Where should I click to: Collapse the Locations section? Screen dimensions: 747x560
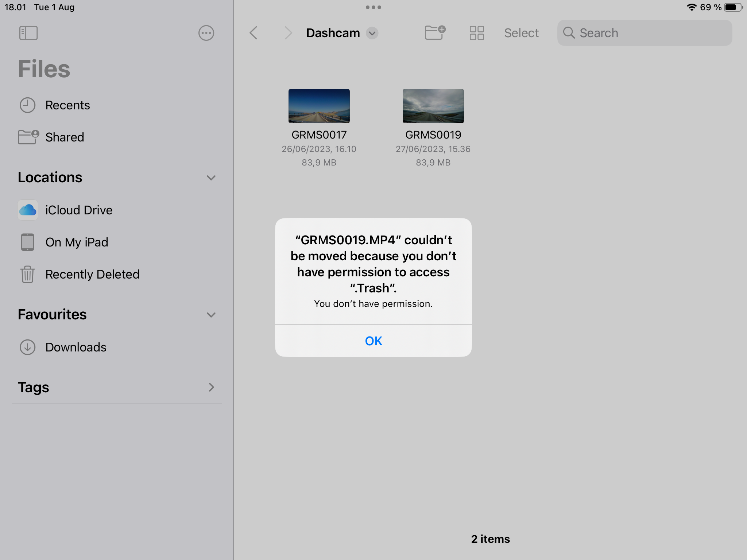click(x=211, y=178)
